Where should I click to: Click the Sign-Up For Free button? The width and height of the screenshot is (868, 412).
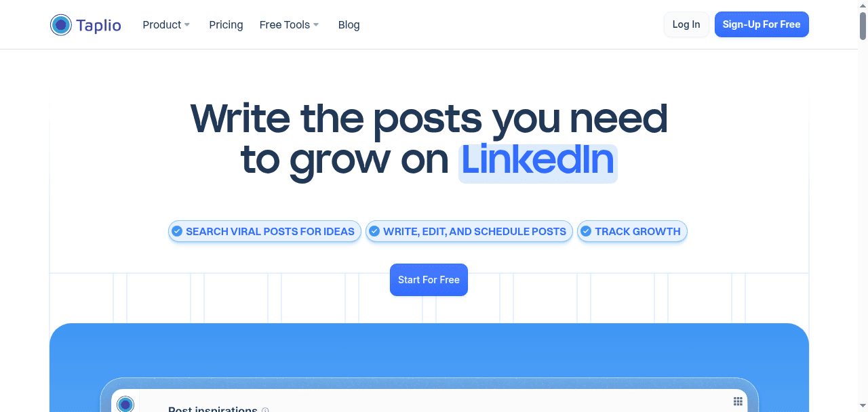[762, 24]
